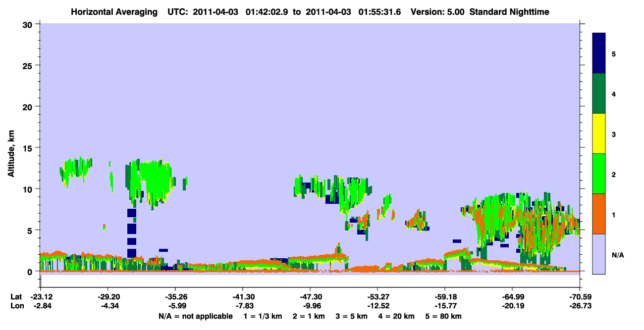644x330 pixels.
Task: Click colorbar label 'N/A'
Action: 617,255
